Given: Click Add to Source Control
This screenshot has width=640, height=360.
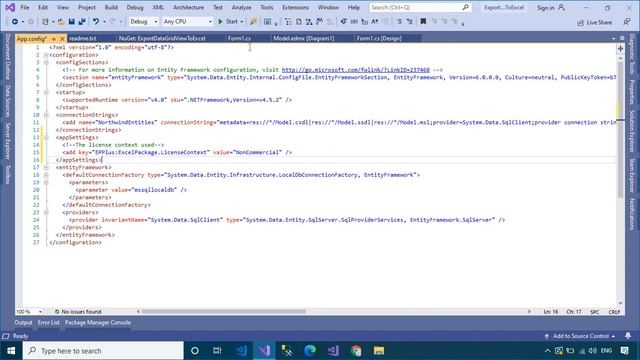Looking at the screenshot, I should tap(580, 336).
